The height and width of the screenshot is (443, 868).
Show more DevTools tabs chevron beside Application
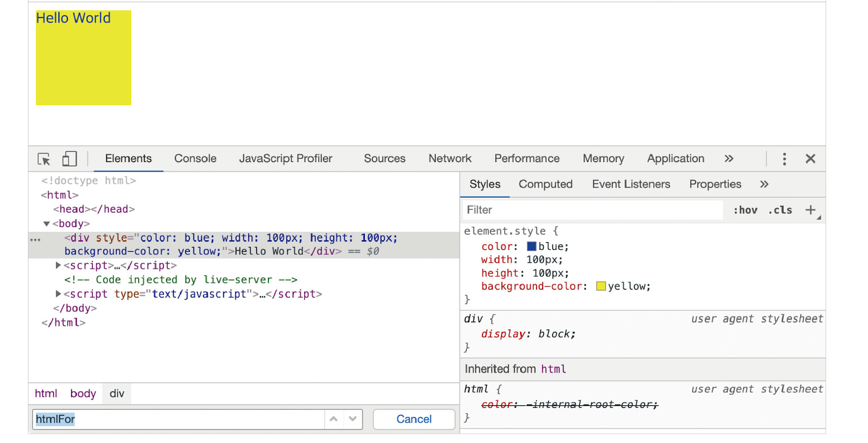[x=729, y=158]
